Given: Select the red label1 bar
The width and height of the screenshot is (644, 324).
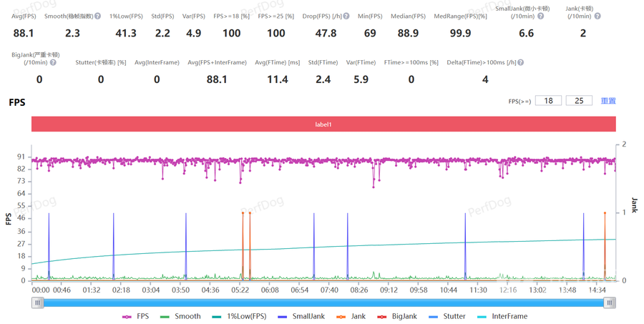Looking at the screenshot, I should pyautogui.click(x=323, y=124).
